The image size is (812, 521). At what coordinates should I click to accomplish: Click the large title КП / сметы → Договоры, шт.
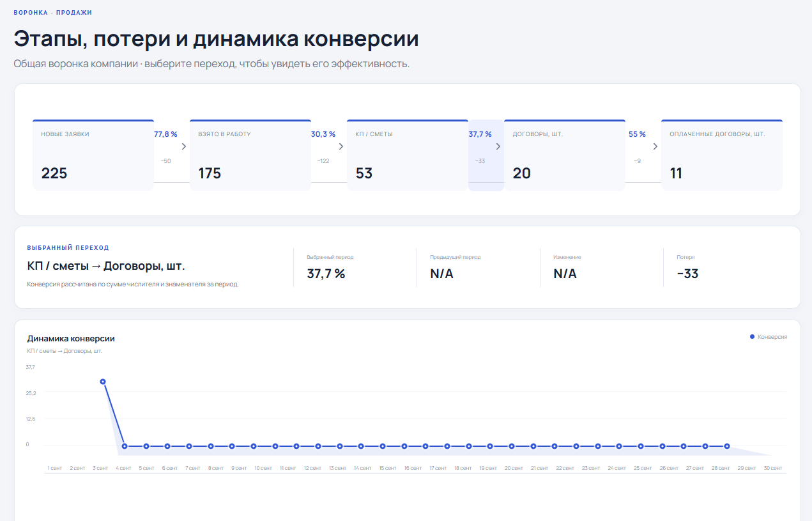106,266
